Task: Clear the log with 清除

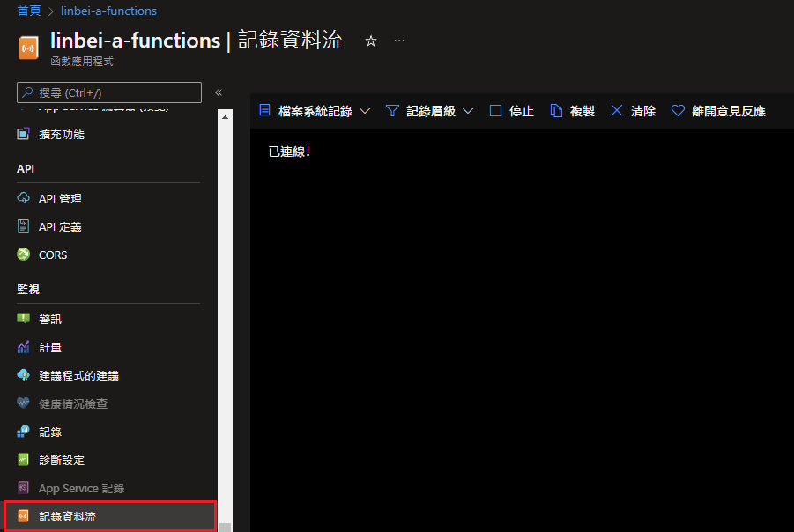Action: click(643, 111)
